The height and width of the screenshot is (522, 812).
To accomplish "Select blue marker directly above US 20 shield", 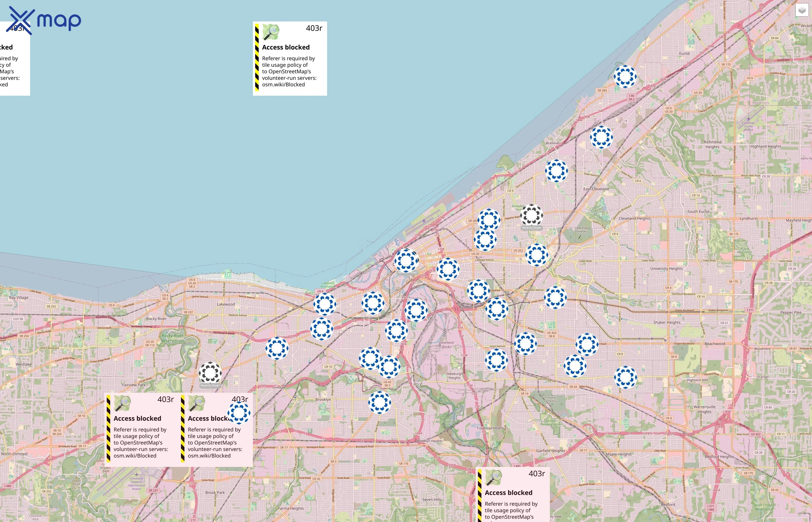I will point(485,239).
